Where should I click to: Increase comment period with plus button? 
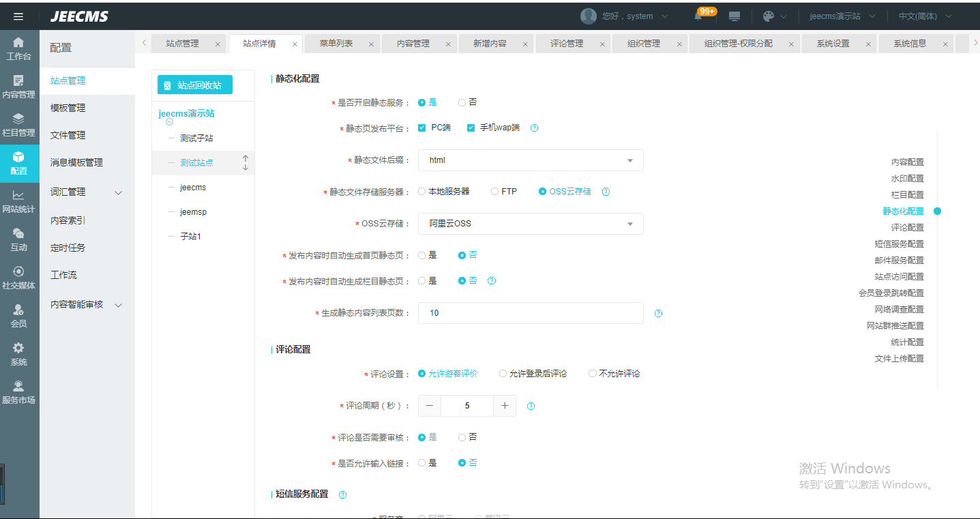(505, 406)
